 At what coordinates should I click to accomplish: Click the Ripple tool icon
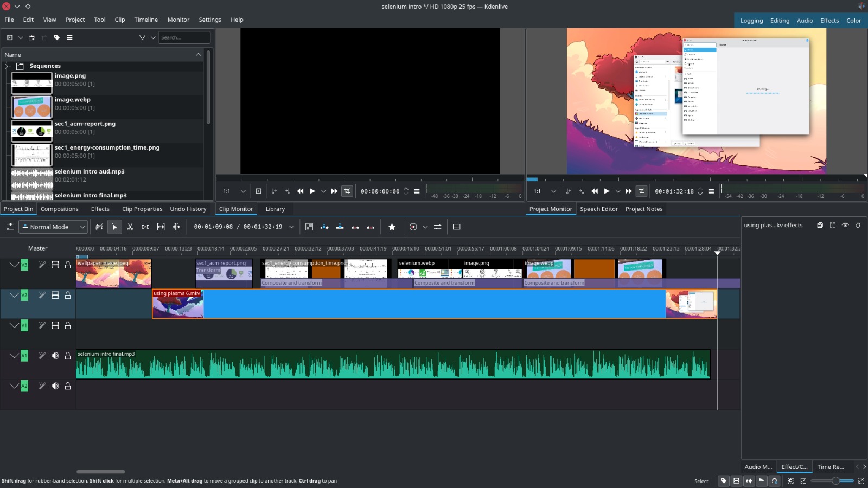[x=176, y=227]
